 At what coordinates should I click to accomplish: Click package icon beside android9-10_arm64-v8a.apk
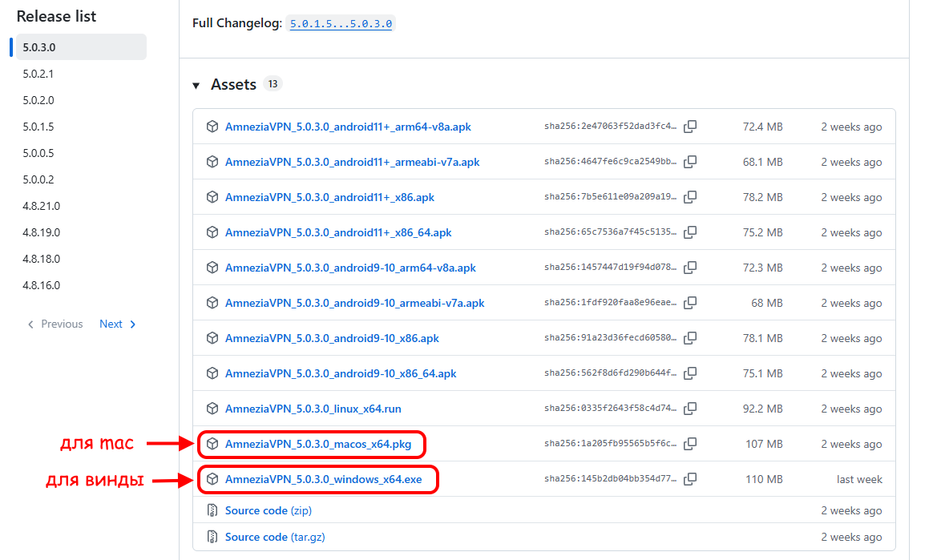point(212,268)
